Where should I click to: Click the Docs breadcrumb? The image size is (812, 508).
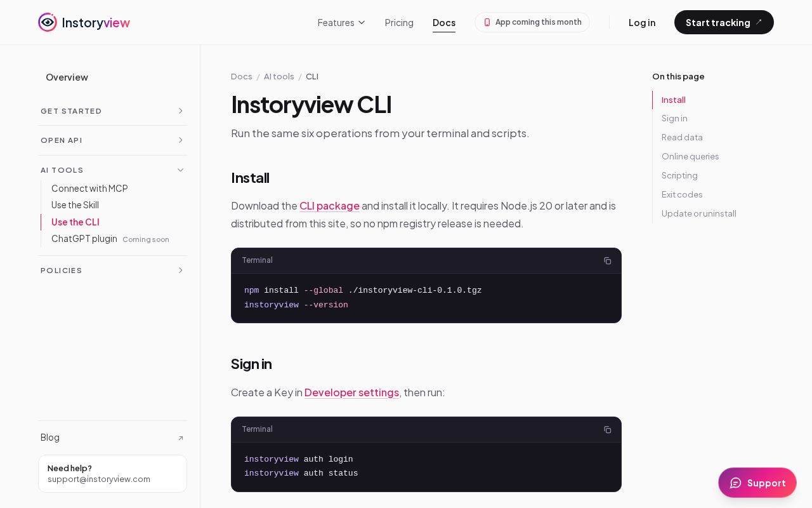tap(242, 76)
